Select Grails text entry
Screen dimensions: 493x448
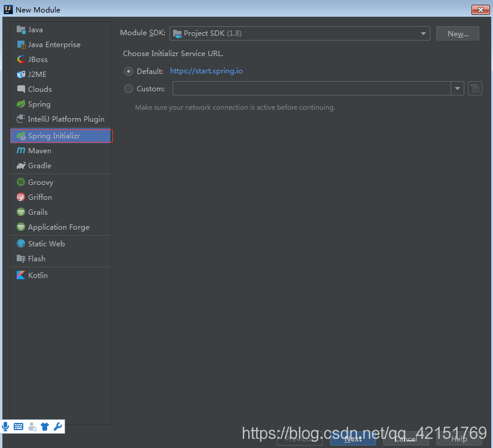pyautogui.click(x=38, y=212)
